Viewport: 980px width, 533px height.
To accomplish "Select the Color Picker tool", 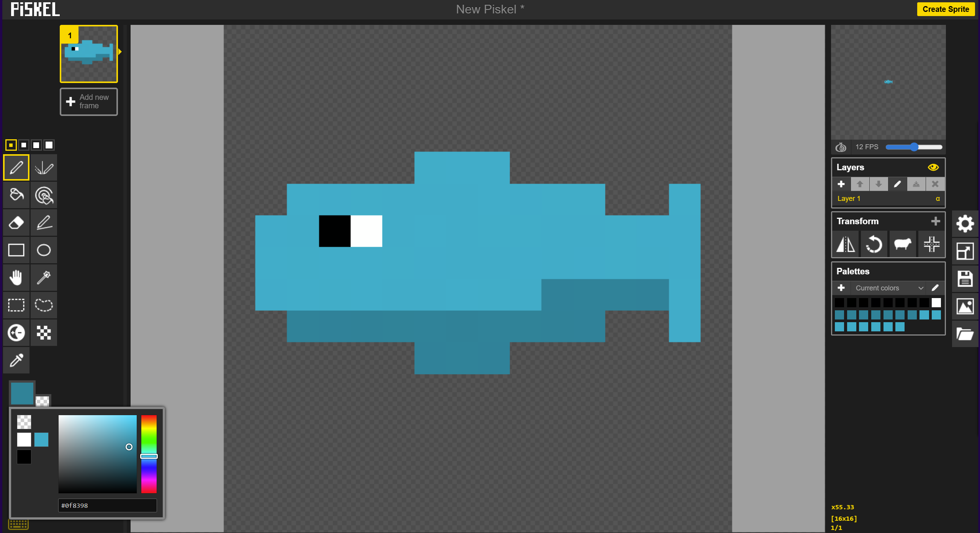I will click(x=16, y=360).
